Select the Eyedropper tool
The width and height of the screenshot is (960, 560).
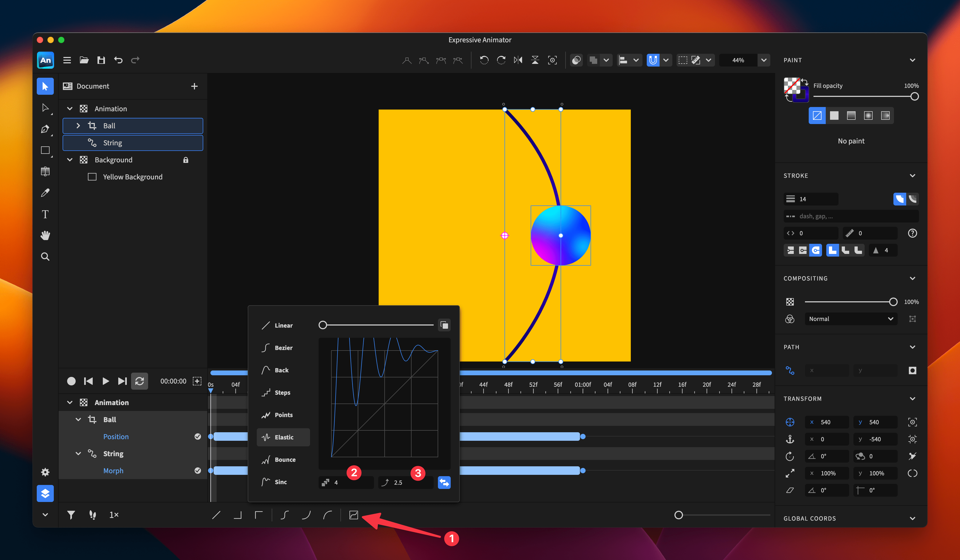(45, 192)
